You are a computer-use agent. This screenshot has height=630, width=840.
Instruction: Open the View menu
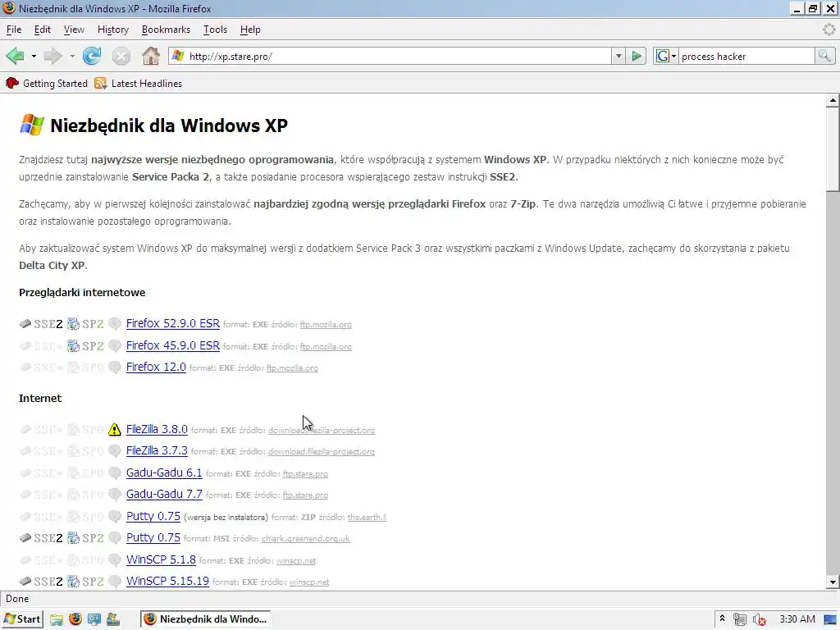point(74,30)
